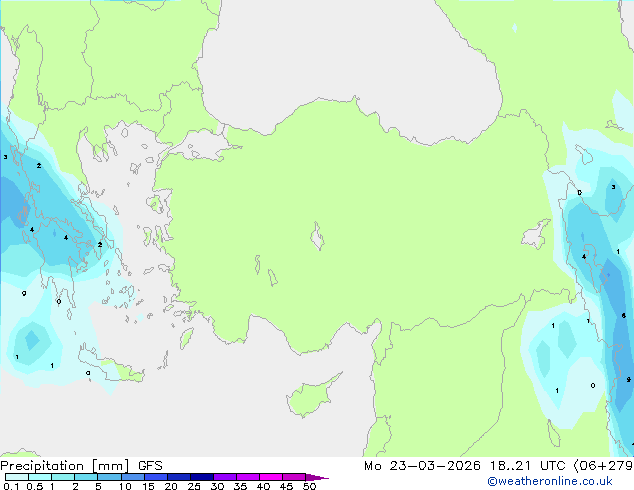
Task: Click the "GFS" model label
Action: 150,466
